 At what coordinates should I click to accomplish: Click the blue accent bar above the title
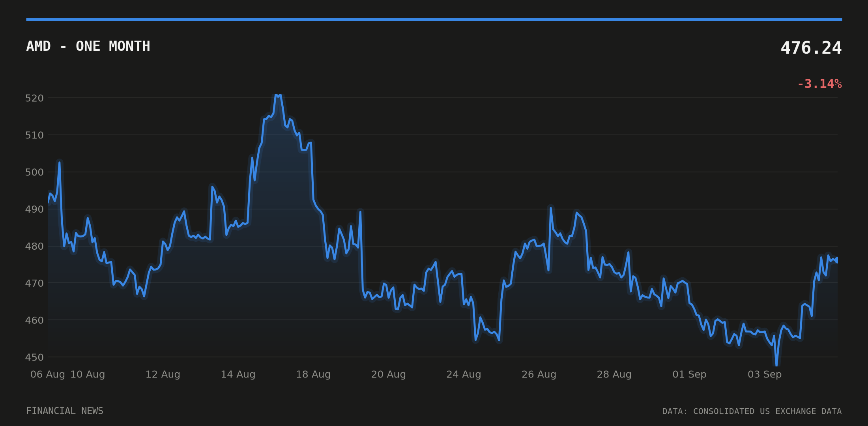click(x=434, y=19)
